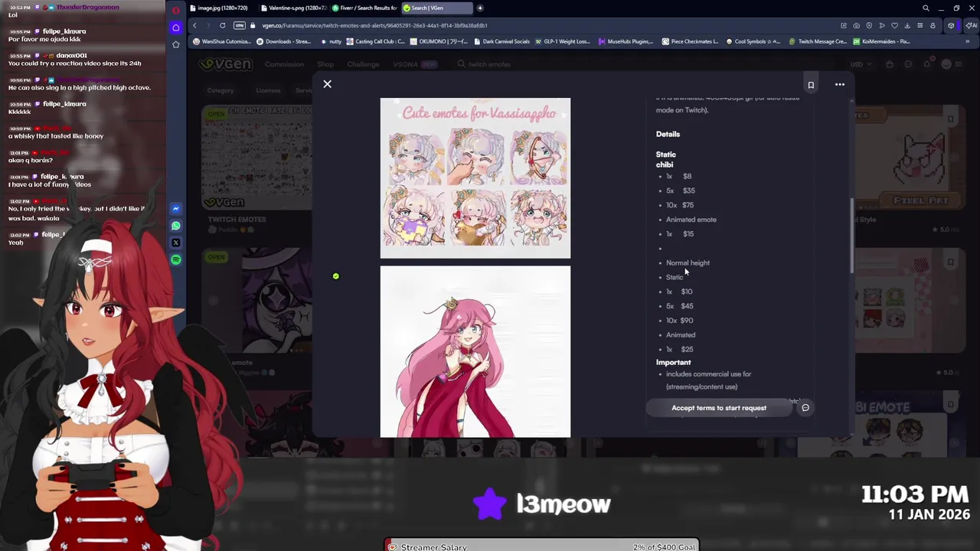Click the VGen logo in header

pyautogui.click(x=225, y=64)
